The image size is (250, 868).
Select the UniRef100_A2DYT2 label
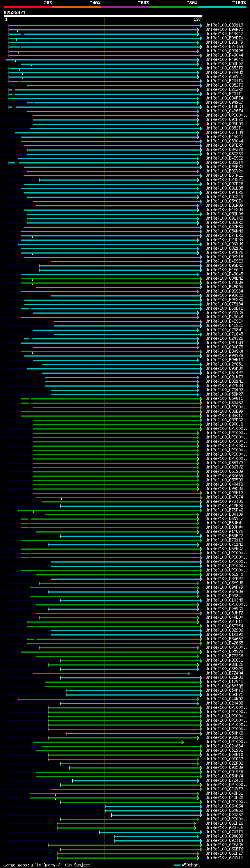[224, 858]
